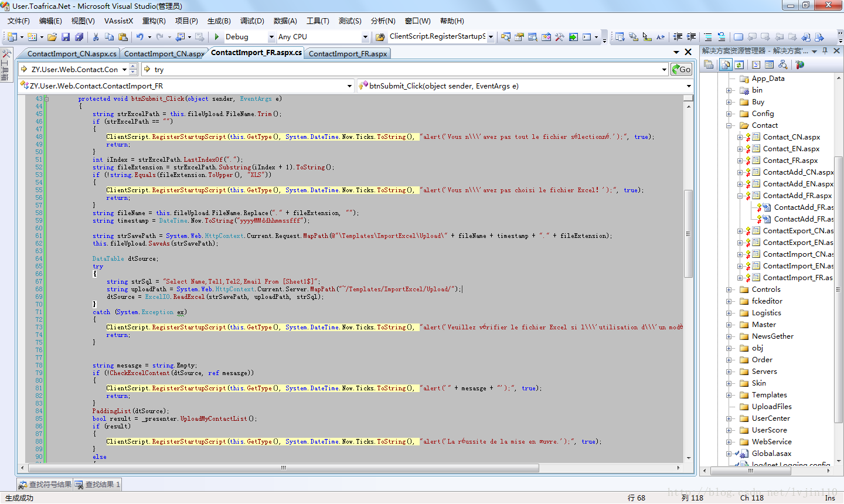The height and width of the screenshot is (504, 844).
Task: Click the Uncomment selected lines icon
Action: (722, 37)
